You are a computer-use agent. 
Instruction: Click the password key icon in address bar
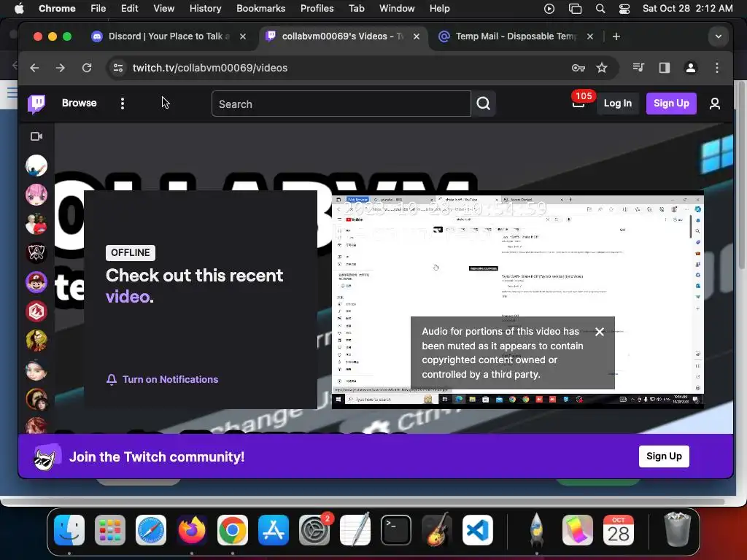click(x=578, y=68)
